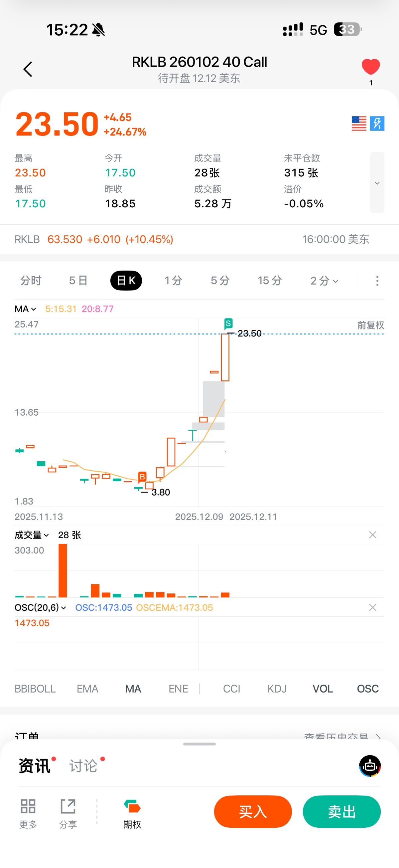The height and width of the screenshot is (868, 399).
Task: Expand the quote details chevron panel
Action: 377,183
